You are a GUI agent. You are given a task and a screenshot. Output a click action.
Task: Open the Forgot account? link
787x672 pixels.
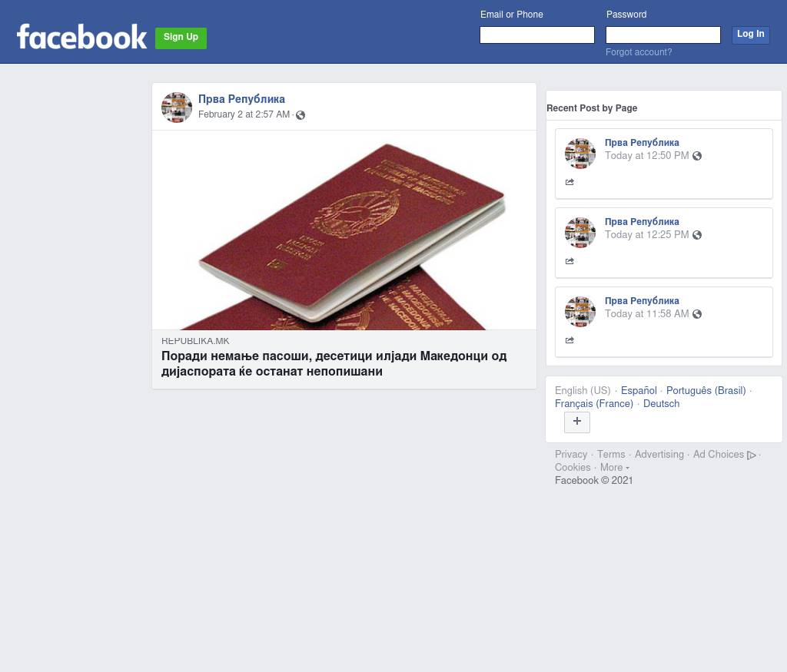point(639,52)
